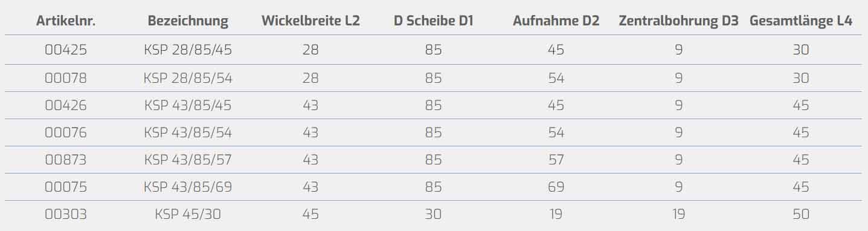Click the Bezeichnung column header
Image resolution: width=868 pixels, height=231 pixels.
tap(188, 21)
